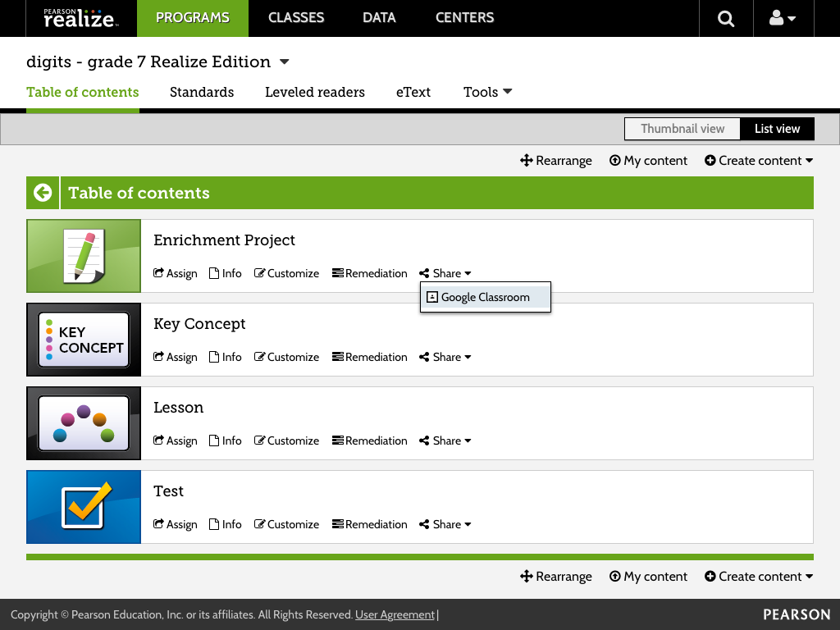Assign the Enrichment Project
Screen dimensions: 840x630
pyautogui.click(x=176, y=273)
